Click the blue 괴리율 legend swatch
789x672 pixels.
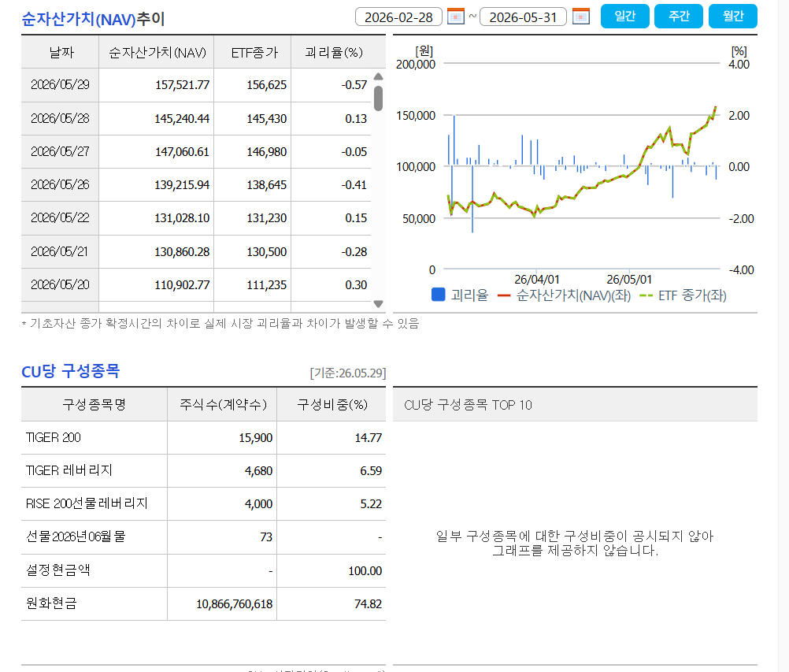[x=439, y=295]
